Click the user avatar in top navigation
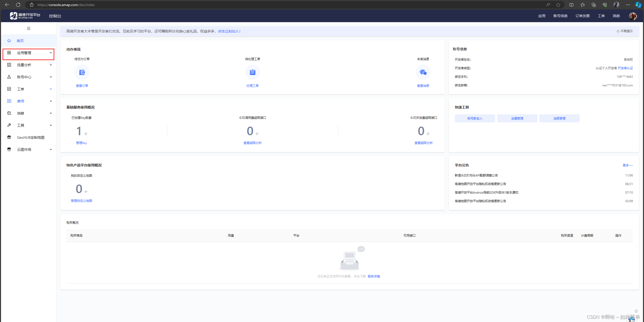This screenshot has height=322, width=644. [x=633, y=16]
